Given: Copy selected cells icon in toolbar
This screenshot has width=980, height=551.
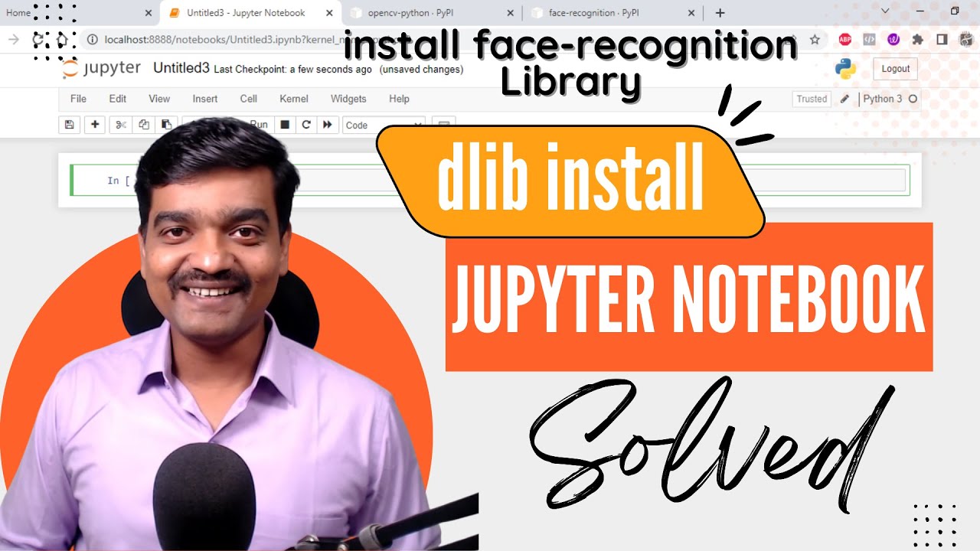Looking at the screenshot, I should coord(143,125).
